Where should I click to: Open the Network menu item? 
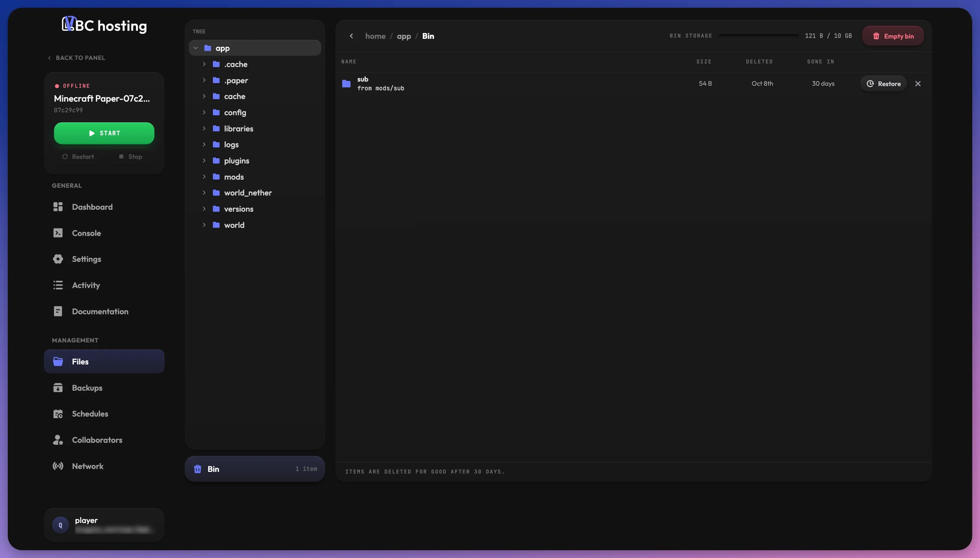(104, 466)
